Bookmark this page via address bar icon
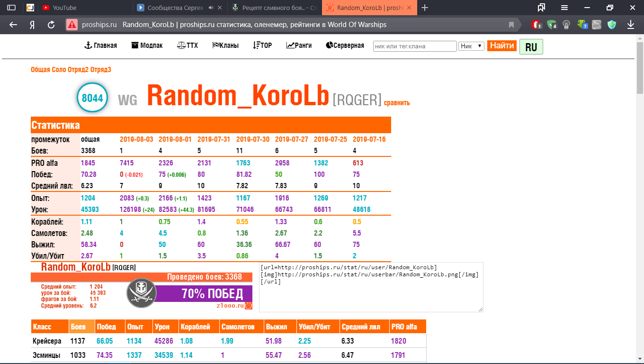 coord(511,25)
